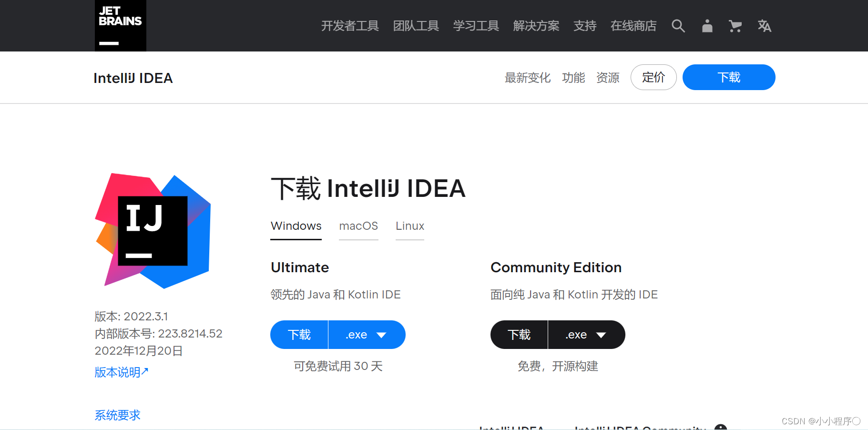Image resolution: width=868 pixels, height=430 pixels.
Task: Open the 解决方案 menu
Action: coord(536,26)
